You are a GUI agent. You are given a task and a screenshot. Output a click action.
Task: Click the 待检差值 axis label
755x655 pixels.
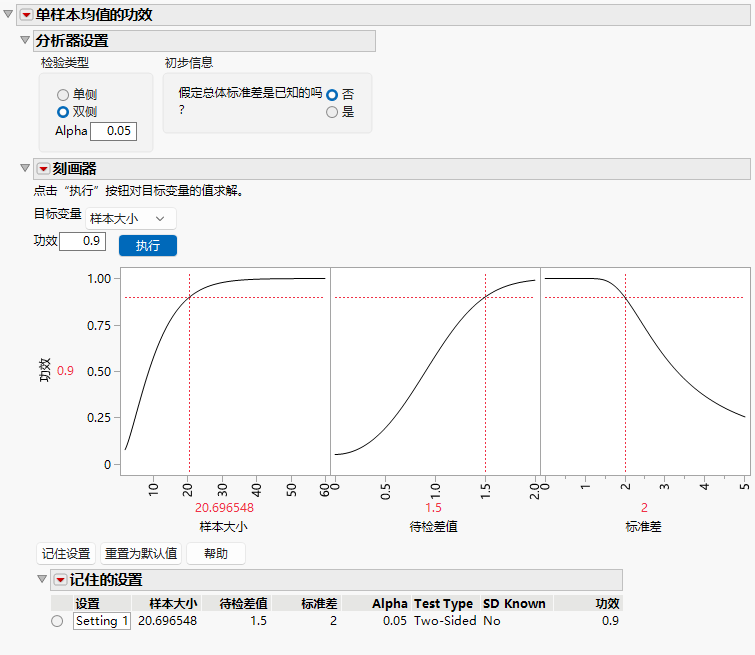click(433, 527)
